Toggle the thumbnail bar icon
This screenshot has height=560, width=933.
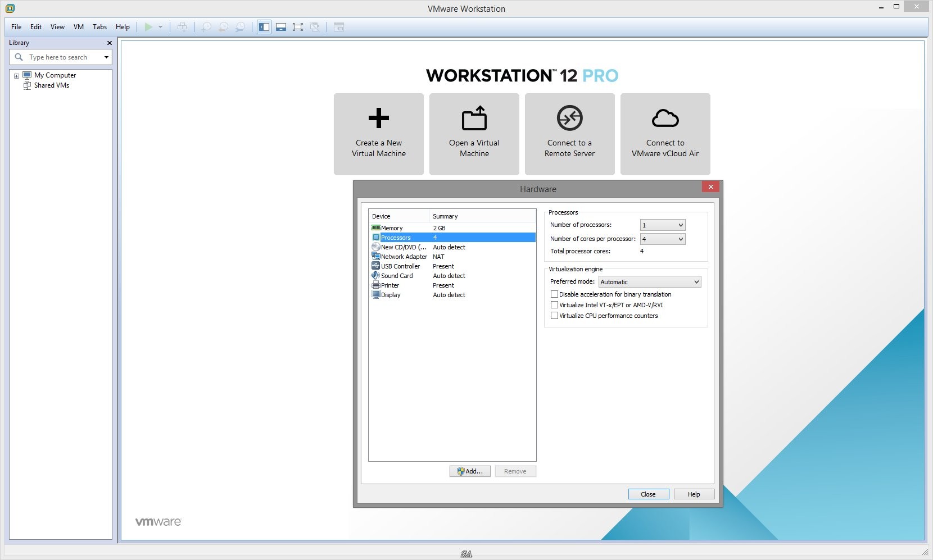click(281, 27)
